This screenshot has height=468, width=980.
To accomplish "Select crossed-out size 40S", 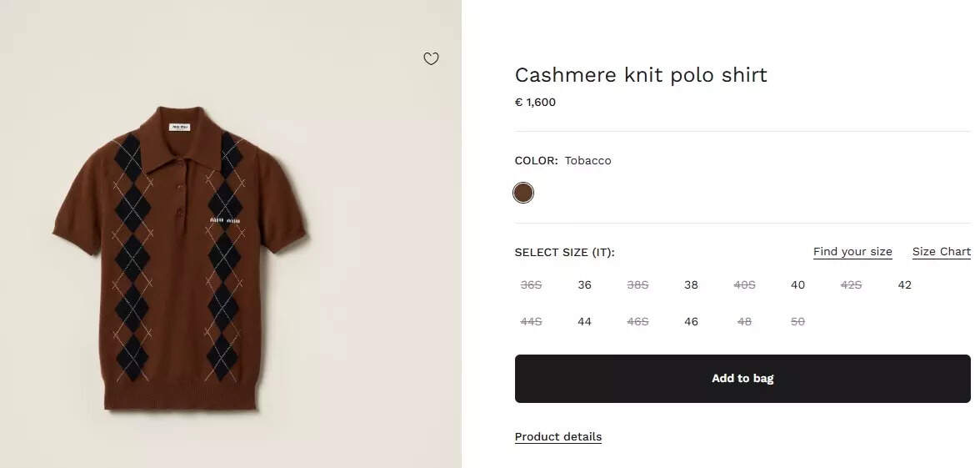I will point(744,285).
